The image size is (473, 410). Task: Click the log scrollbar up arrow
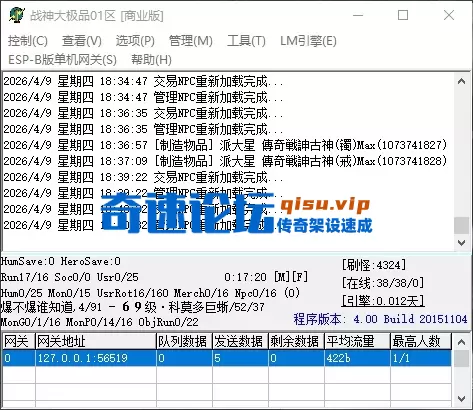(x=462, y=81)
